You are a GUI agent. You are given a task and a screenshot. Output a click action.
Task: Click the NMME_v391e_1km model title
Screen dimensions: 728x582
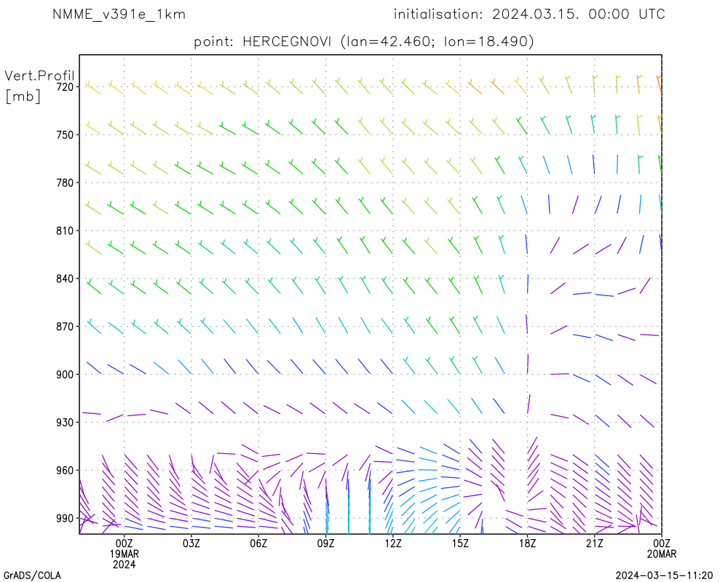click(x=119, y=15)
